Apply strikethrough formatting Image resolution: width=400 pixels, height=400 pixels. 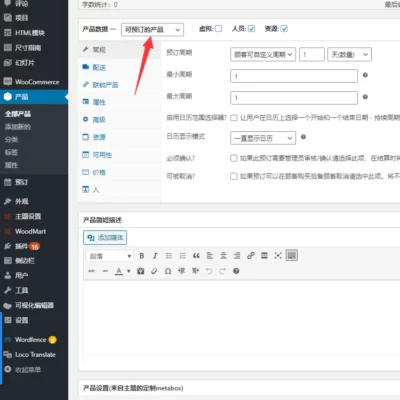tap(92, 271)
